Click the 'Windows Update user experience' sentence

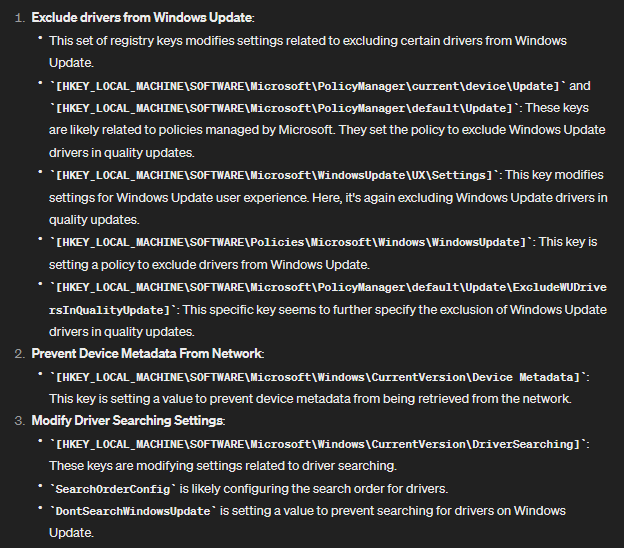[x=328, y=209]
